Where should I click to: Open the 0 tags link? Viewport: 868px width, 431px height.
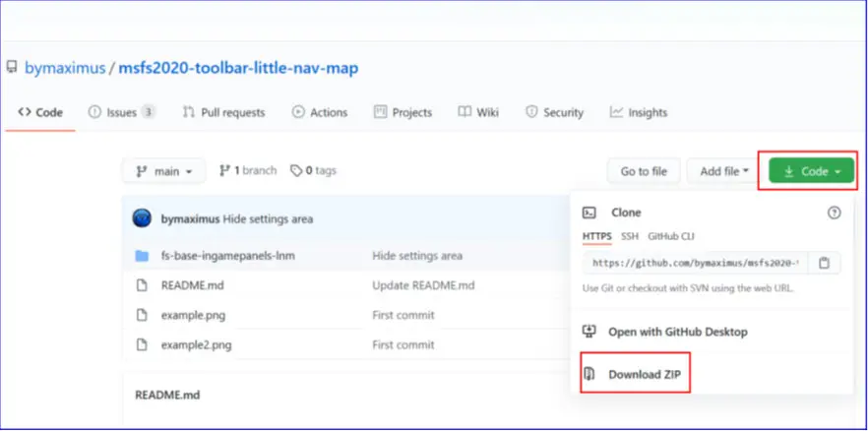pyautogui.click(x=313, y=170)
